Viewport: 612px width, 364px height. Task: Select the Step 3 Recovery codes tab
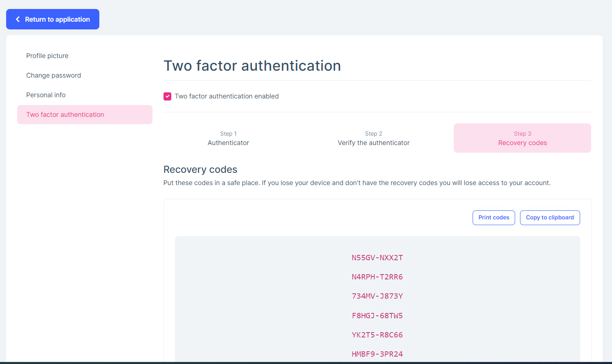pos(522,138)
